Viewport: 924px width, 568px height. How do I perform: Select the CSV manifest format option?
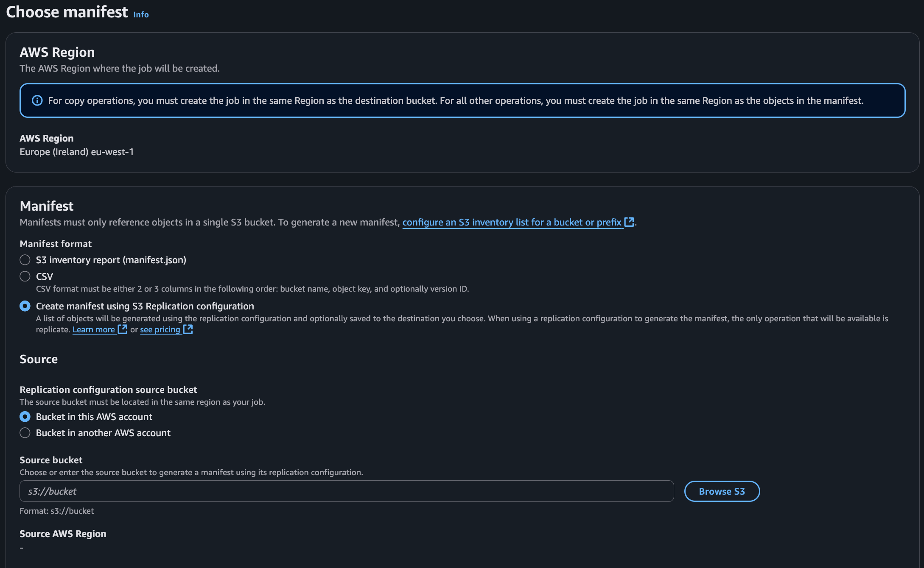click(x=25, y=276)
